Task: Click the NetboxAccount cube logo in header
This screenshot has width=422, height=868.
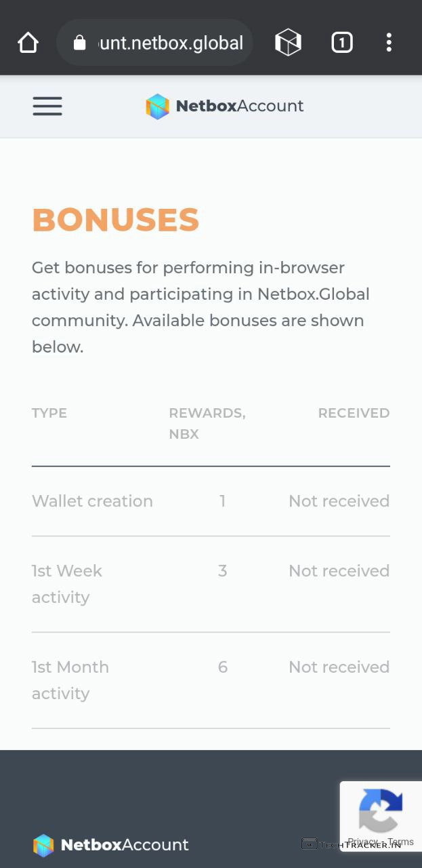Action: pyautogui.click(x=157, y=106)
